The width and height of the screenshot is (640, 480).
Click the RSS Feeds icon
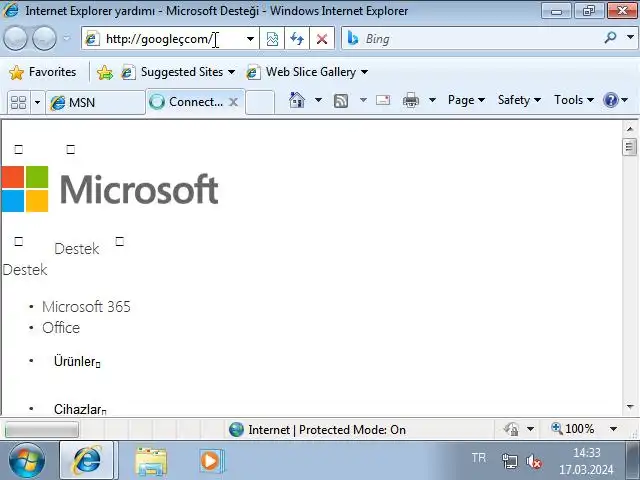click(341, 100)
